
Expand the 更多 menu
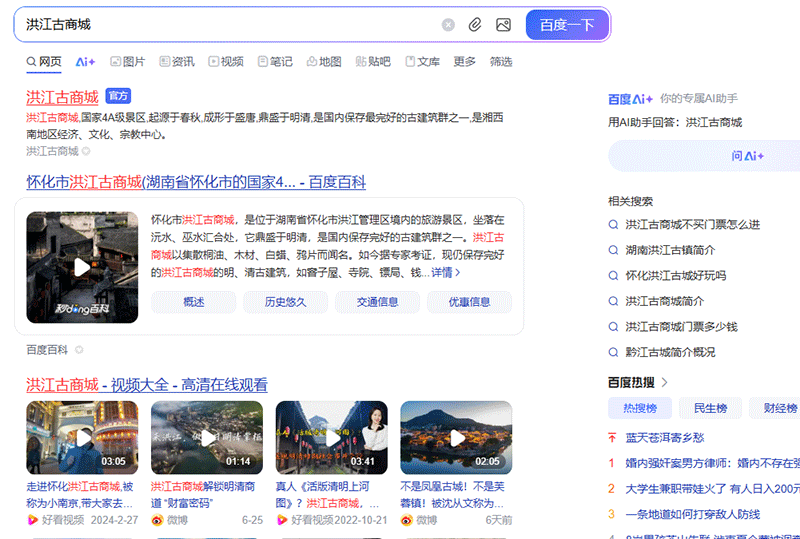click(x=465, y=62)
